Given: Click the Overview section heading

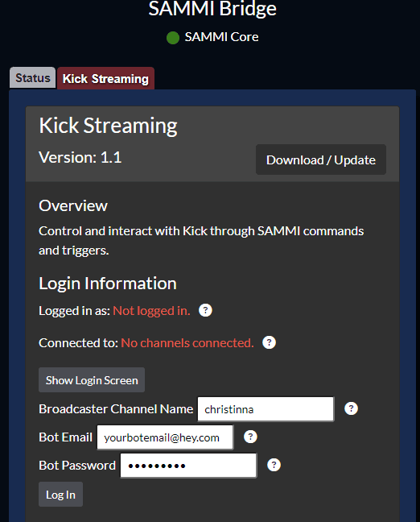Looking at the screenshot, I should pyautogui.click(x=73, y=205).
